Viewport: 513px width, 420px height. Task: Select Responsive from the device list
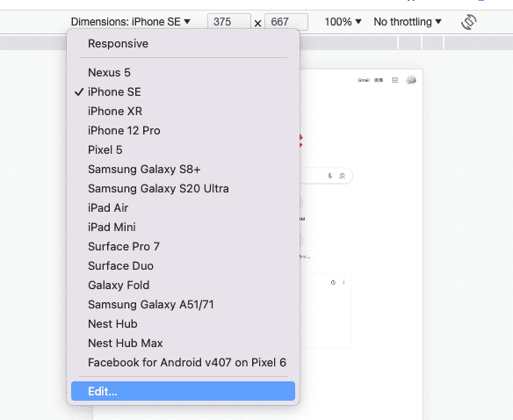pos(183,44)
